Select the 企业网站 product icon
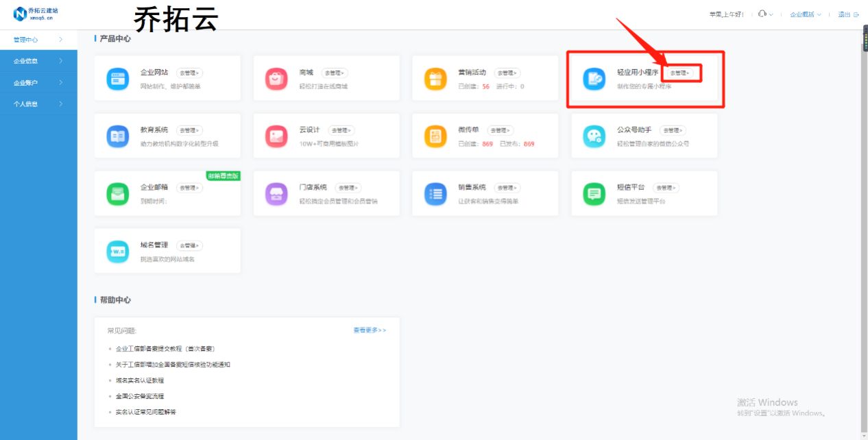Screen dimensions: 868x440 pos(118,77)
